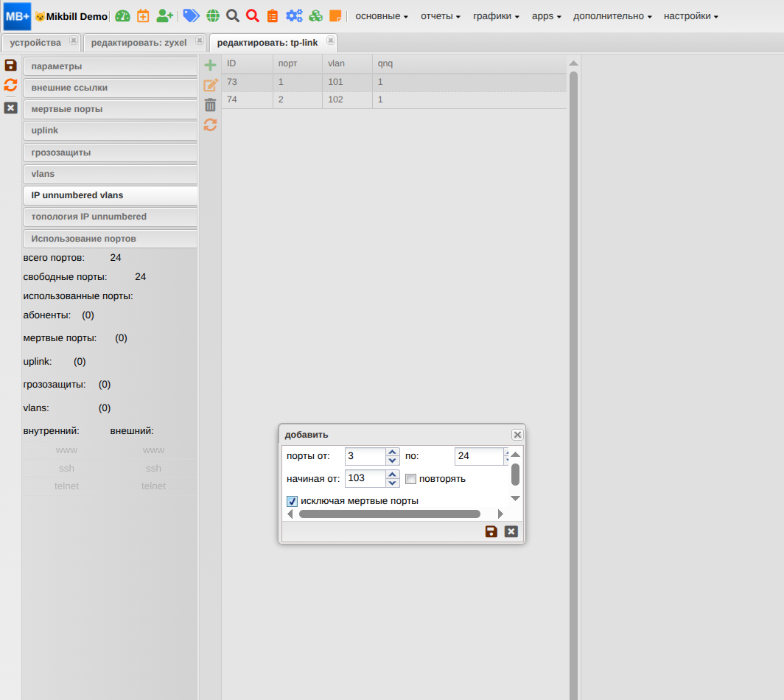Refresh device using left sidebar orange arrows

click(10, 85)
